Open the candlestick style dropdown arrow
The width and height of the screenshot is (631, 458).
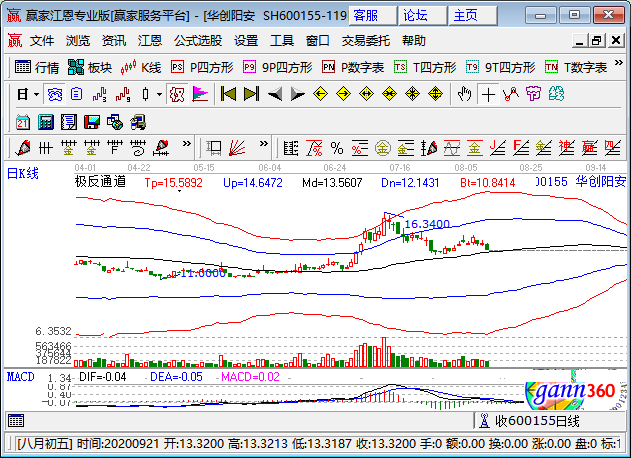159,95
